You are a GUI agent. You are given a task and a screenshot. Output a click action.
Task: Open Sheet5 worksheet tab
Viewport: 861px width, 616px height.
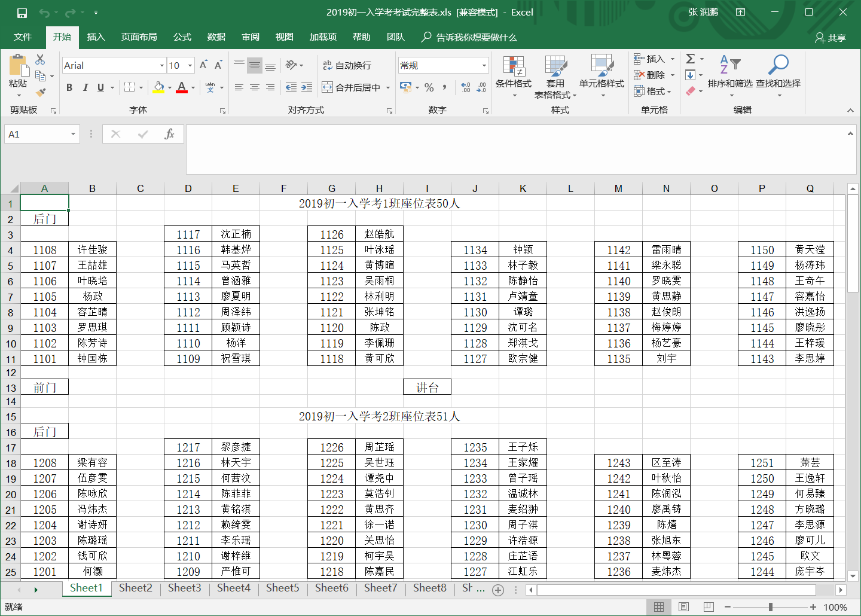tap(283, 588)
